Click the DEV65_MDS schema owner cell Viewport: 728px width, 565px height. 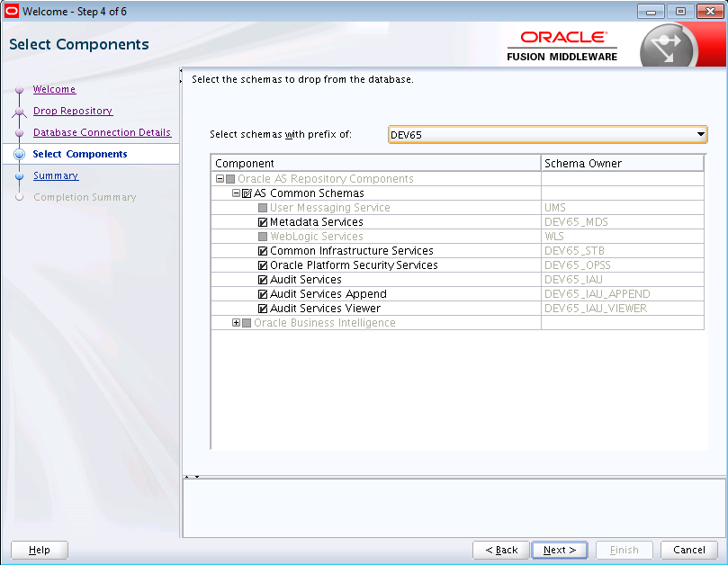pyautogui.click(x=623, y=222)
